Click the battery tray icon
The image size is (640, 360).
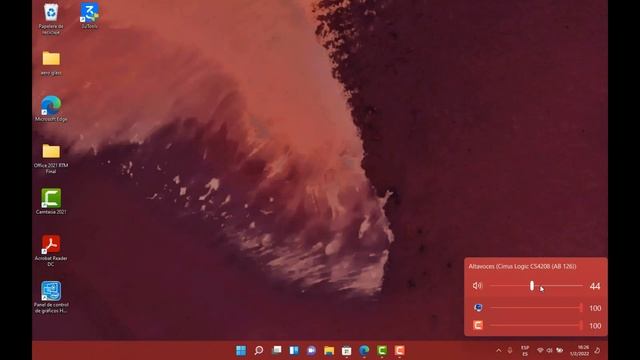click(x=560, y=350)
